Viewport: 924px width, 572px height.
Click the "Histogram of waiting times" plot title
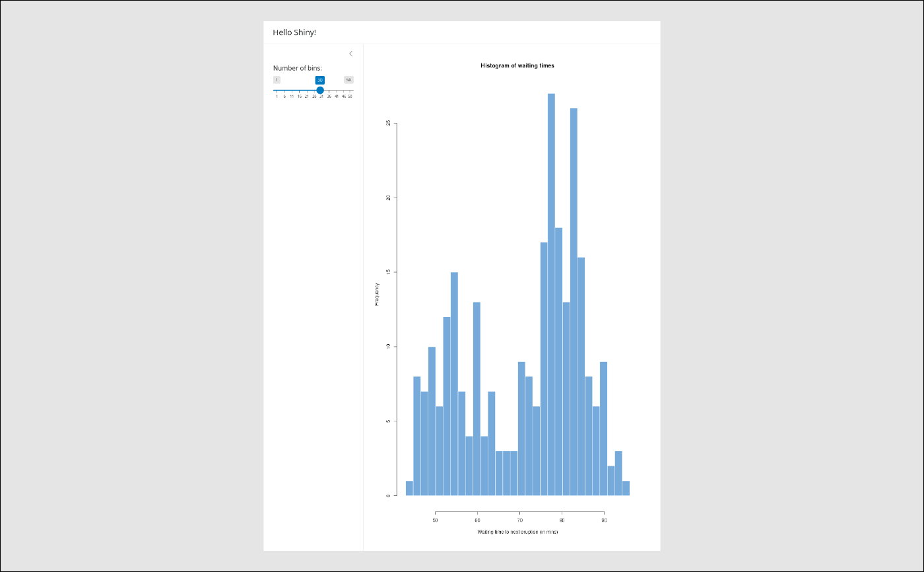tap(517, 66)
